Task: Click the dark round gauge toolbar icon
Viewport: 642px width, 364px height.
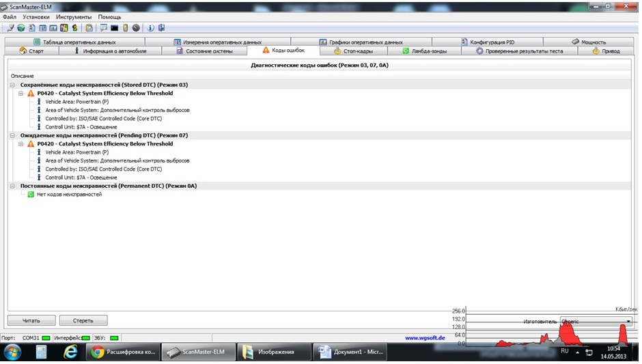Action: 136,28
